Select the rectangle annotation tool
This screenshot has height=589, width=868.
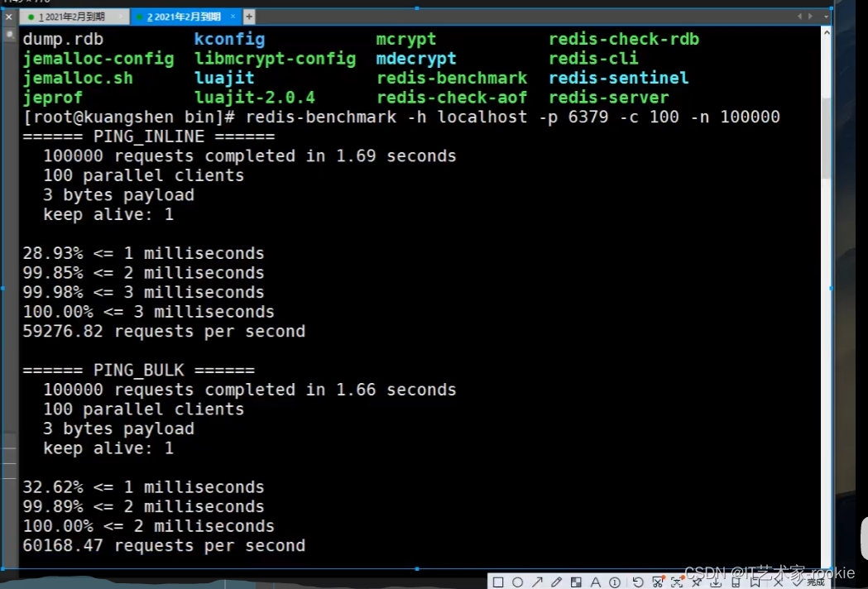point(498,582)
